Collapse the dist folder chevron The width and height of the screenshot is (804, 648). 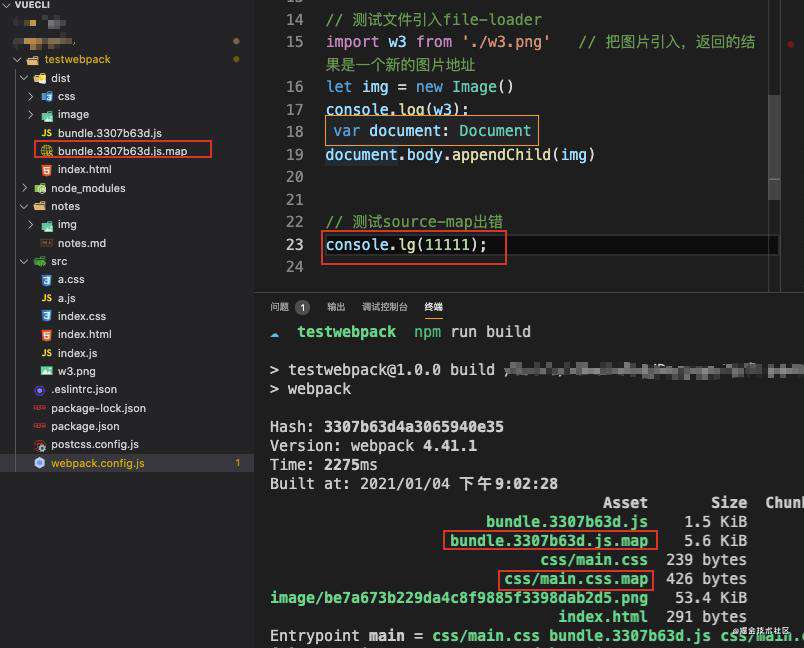24,78
